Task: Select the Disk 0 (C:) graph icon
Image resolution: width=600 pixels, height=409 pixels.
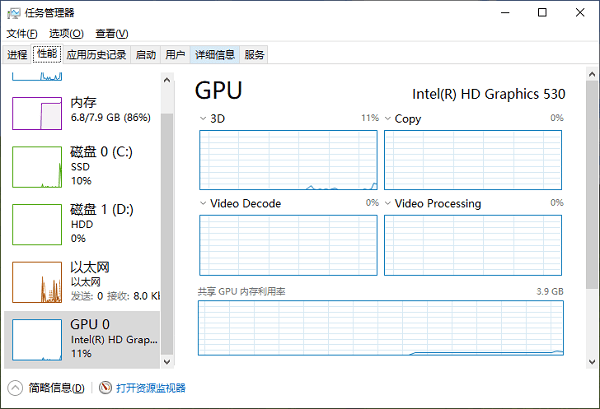Action: [x=37, y=167]
